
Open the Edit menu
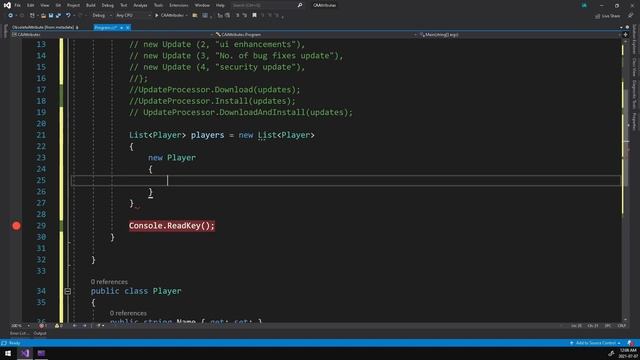[x=31, y=5]
